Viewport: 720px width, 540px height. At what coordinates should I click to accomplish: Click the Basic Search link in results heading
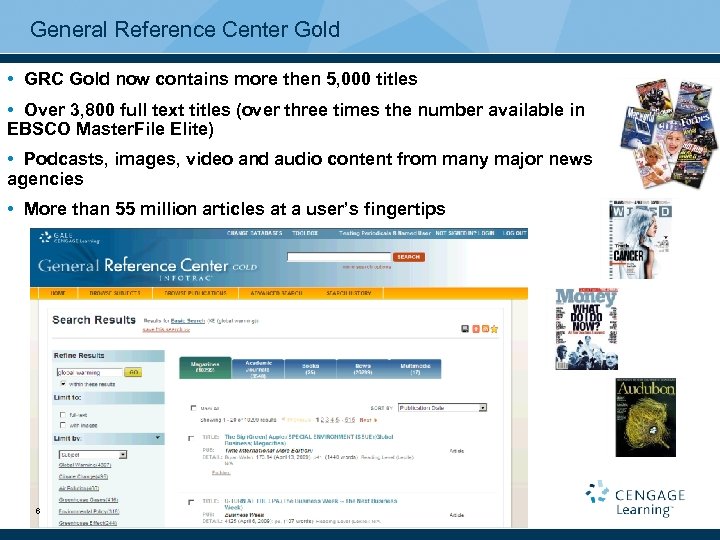pos(188,321)
